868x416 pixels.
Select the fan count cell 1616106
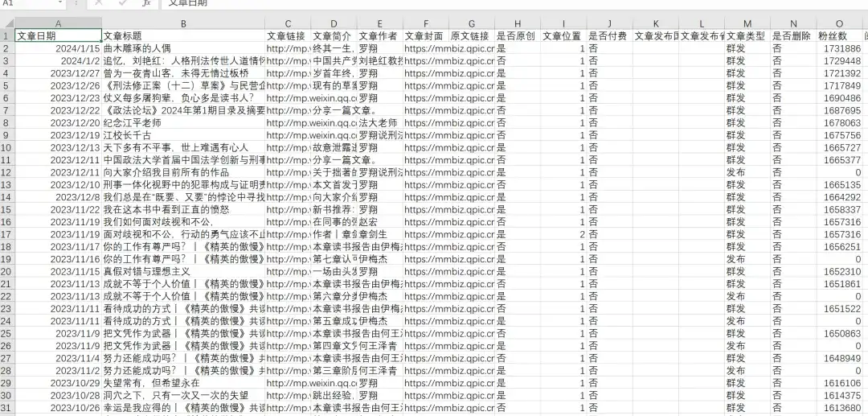[x=839, y=383]
